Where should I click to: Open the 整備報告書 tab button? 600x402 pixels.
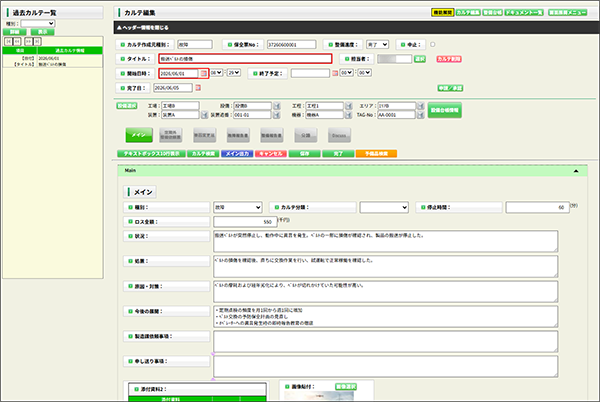(272, 135)
